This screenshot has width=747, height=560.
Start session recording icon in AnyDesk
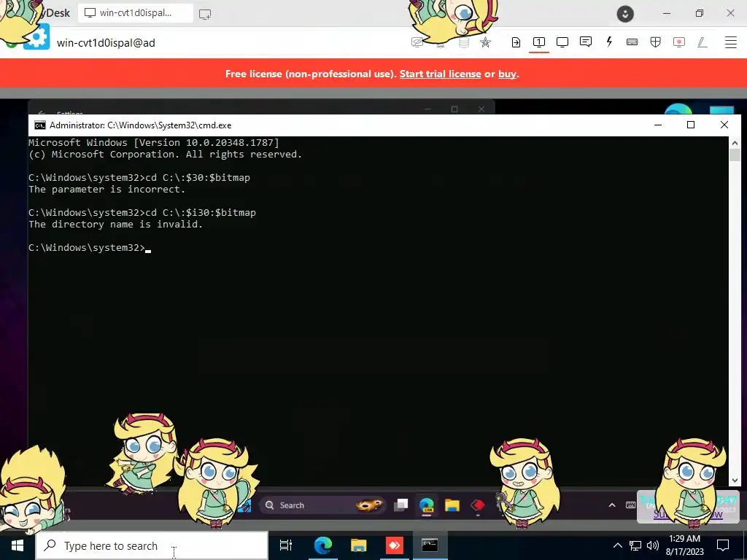tap(679, 42)
